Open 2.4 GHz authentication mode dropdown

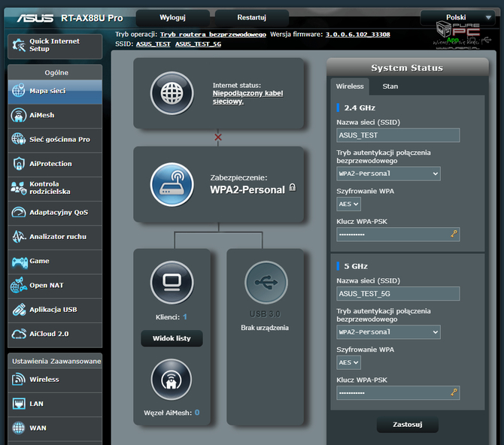click(388, 174)
